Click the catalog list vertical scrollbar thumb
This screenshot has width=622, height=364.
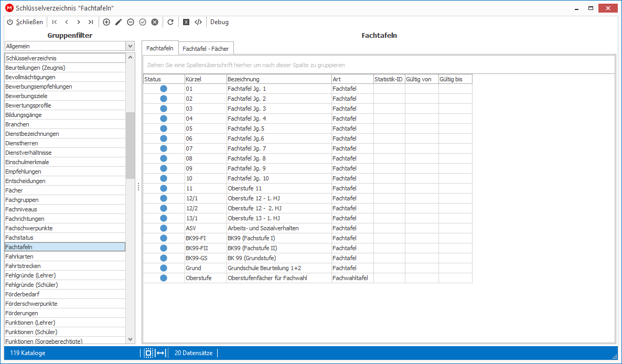130,145
